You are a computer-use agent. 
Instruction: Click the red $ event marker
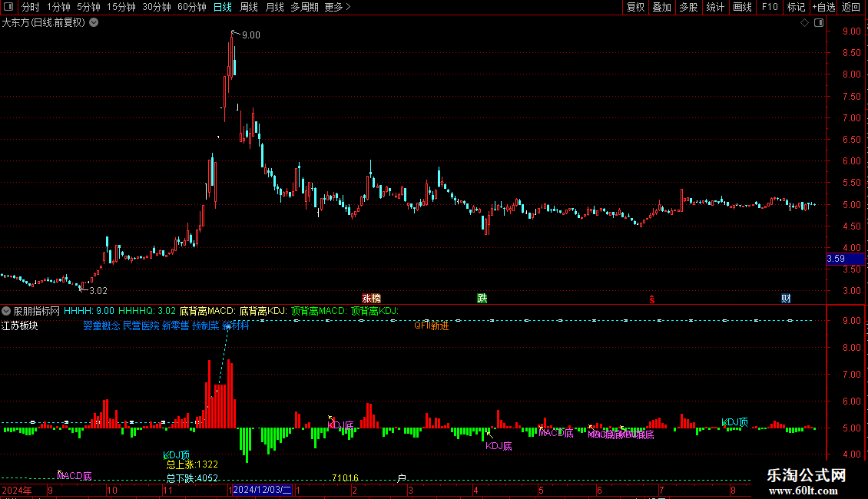(x=652, y=299)
